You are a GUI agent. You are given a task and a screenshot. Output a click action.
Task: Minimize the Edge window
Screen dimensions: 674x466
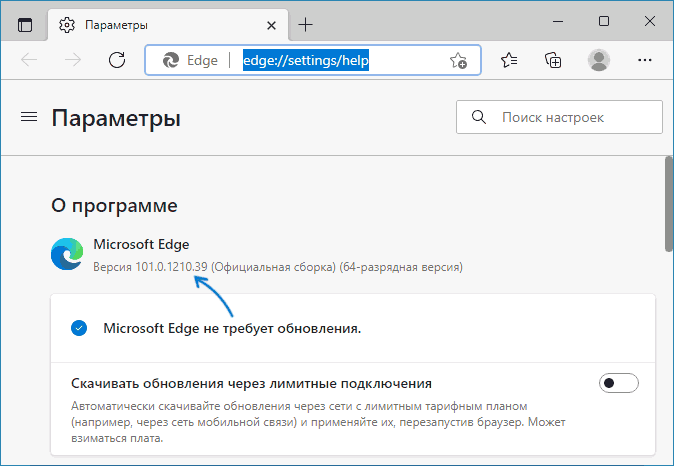coord(558,21)
